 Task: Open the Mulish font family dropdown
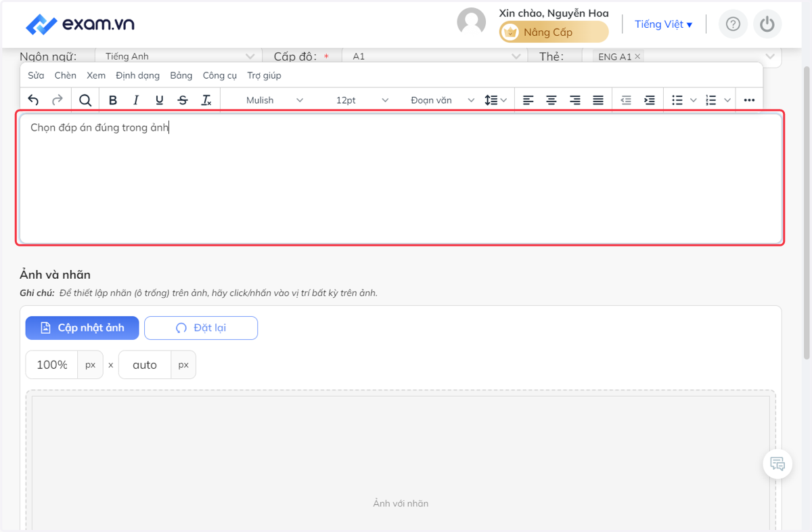pos(275,100)
